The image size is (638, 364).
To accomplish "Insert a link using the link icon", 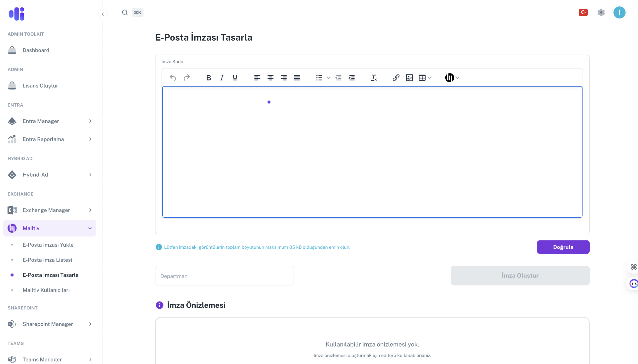I will click(396, 78).
